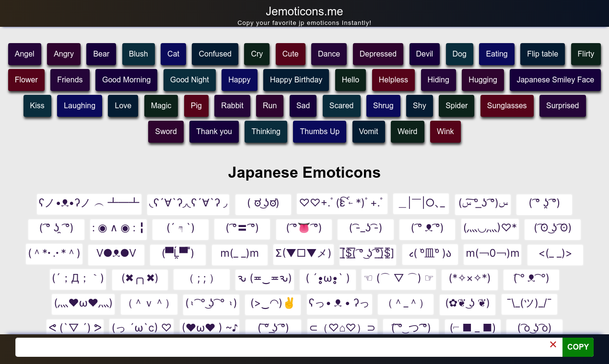Select the Shrug emoticon category
The width and height of the screenshot is (609, 364).
(383, 106)
